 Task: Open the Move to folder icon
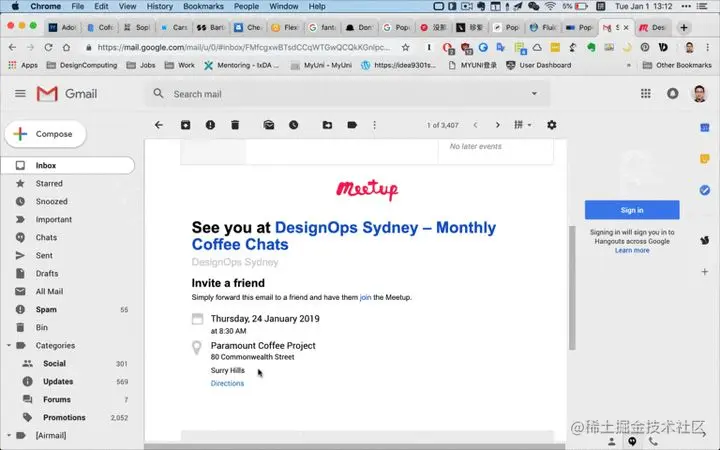click(327, 125)
